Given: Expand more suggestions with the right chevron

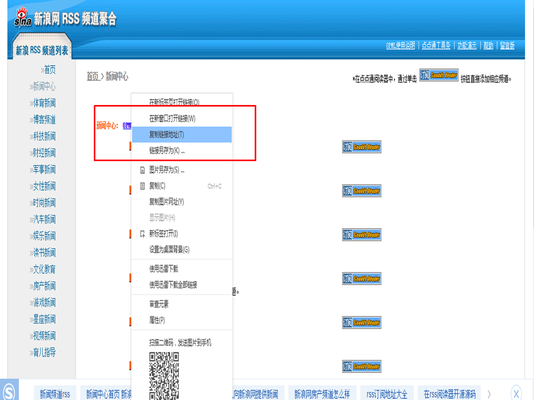Looking at the screenshot, I should tap(489, 394).
